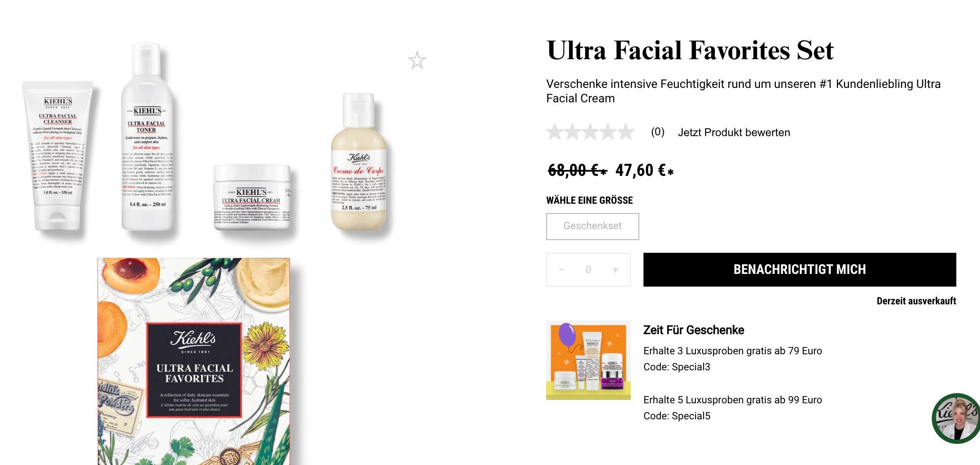This screenshot has width=980, height=465.
Task: Click the third rating star
Action: pos(590,132)
